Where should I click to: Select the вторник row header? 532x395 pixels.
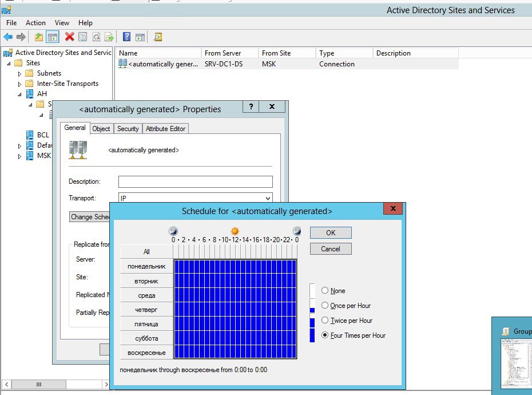[x=146, y=281]
